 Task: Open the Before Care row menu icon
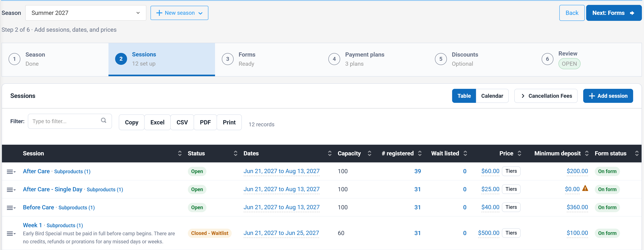pos(11,208)
